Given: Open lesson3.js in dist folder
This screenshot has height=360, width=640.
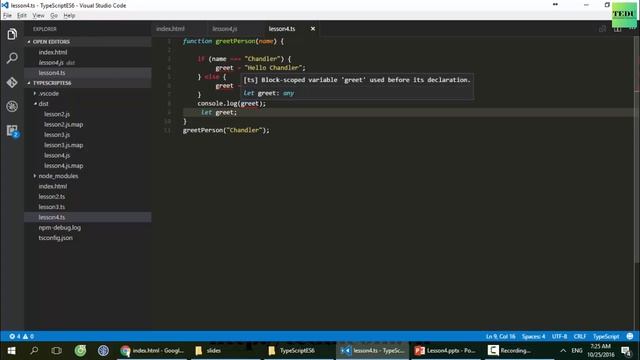Looking at the screenshot, I should 57,135.
